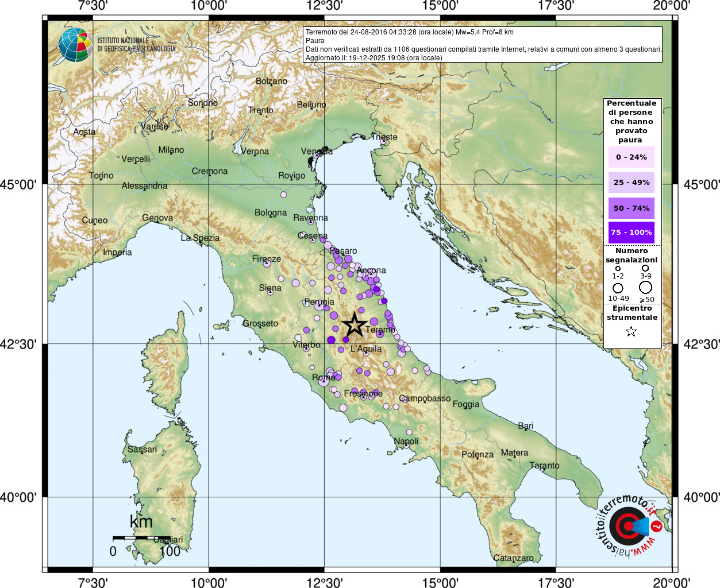The height and width of the screenshot is (588, 720).
Task: Click the 'Paura' heading text
Action: (315, 41)
